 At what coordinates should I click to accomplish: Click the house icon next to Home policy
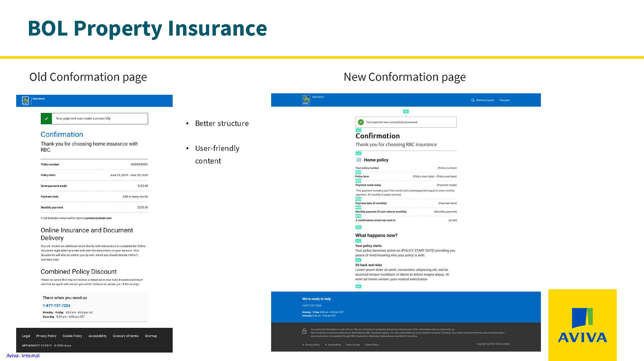pyautogui.click(x=359, y=160)
